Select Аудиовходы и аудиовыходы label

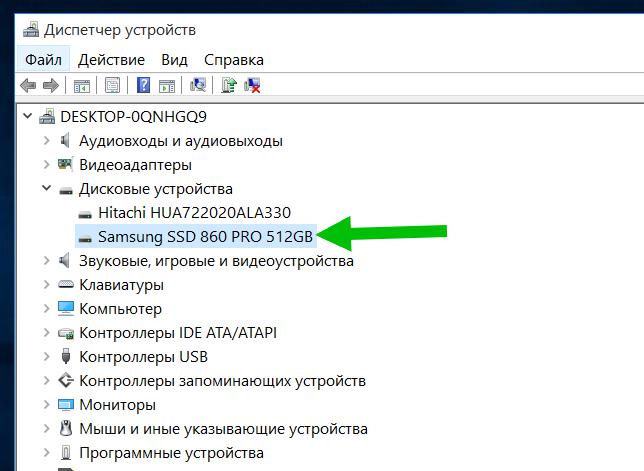[x=181, y=141]
